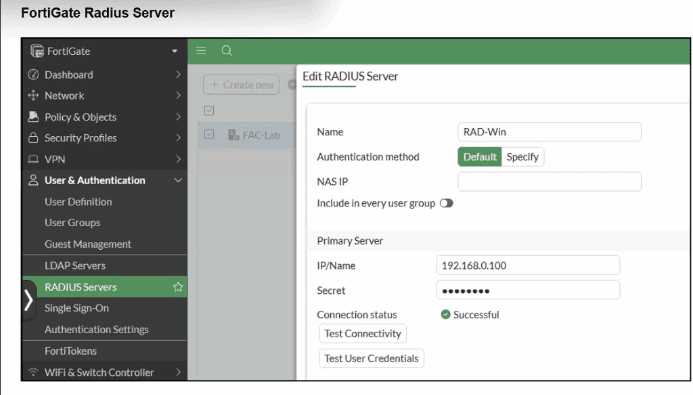The image size is (693, 395).
Task: Click the FAC-Lab server icon
Action: pyautogui.click(x=233, y=135)
